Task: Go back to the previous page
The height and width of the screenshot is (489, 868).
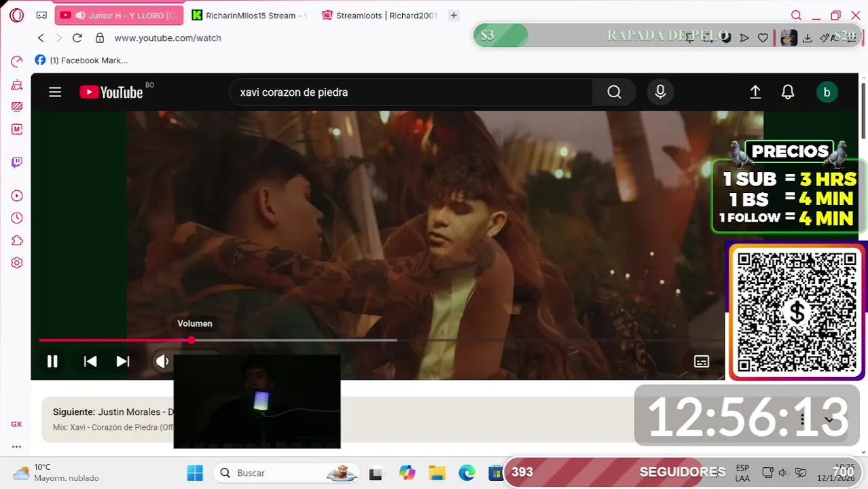Action: (41, 38)
